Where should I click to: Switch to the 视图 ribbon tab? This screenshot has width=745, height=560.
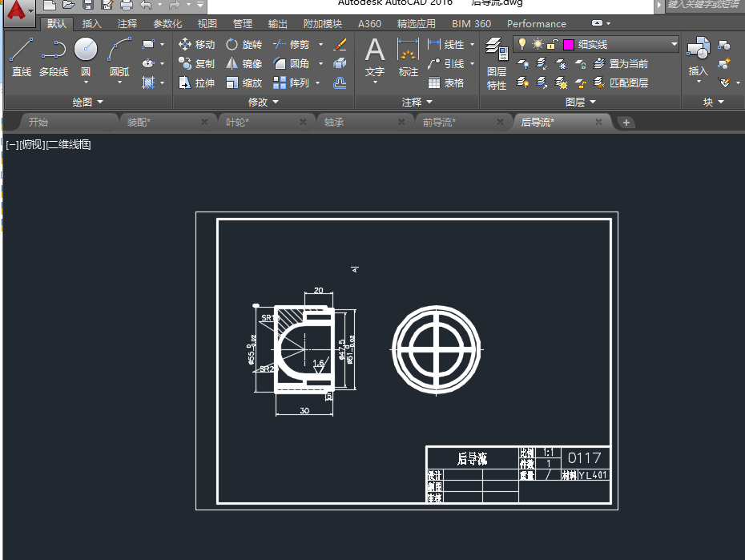(207, 24)
